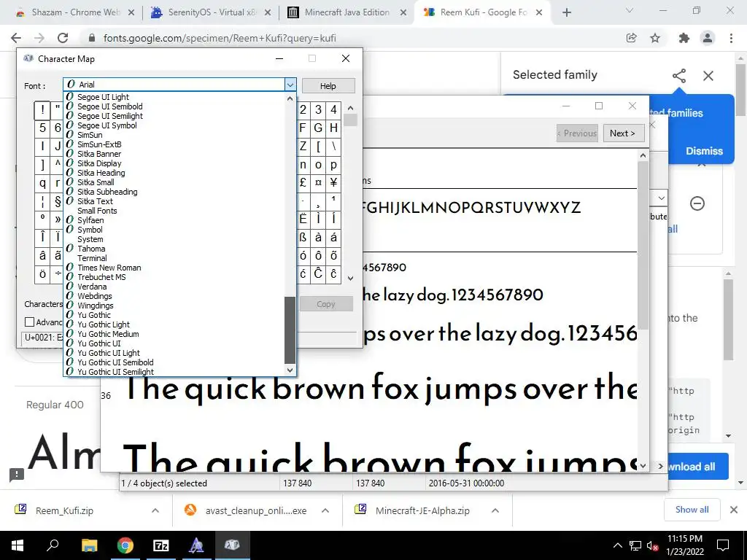Viewport: 747px width, 560px height.
Task: Click Next in the font viewer
Action: [623, 133]
